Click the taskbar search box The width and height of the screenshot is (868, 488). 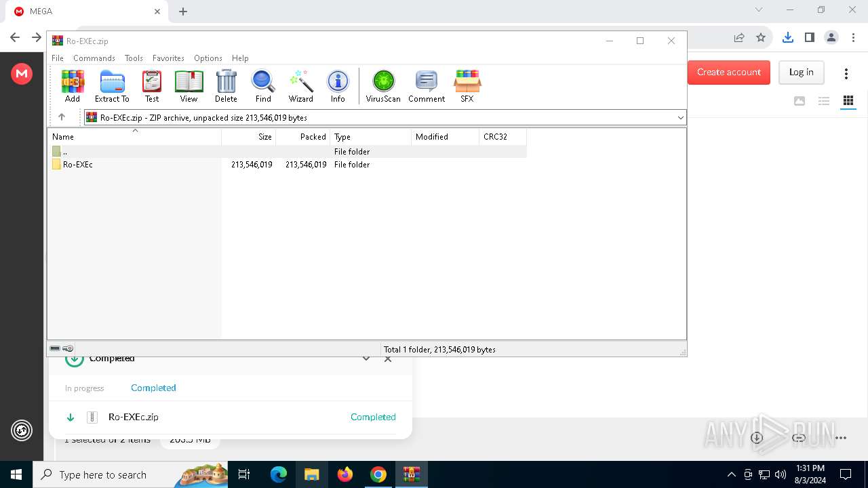click(130, 474)
